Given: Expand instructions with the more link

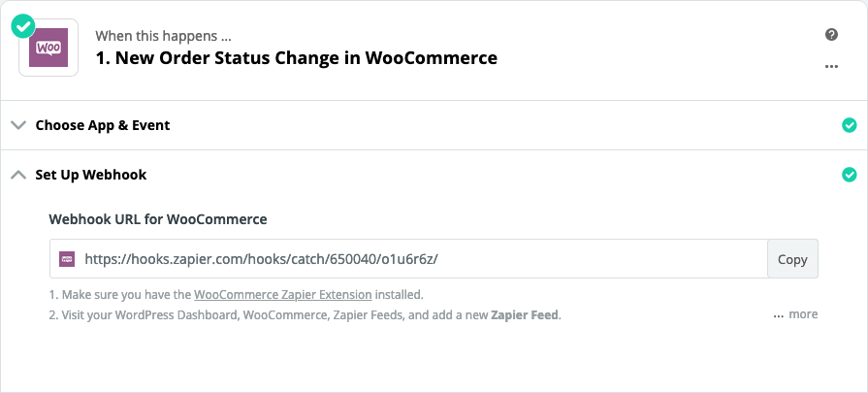Looking at the screenshot, I should click(x=795, y=314).
